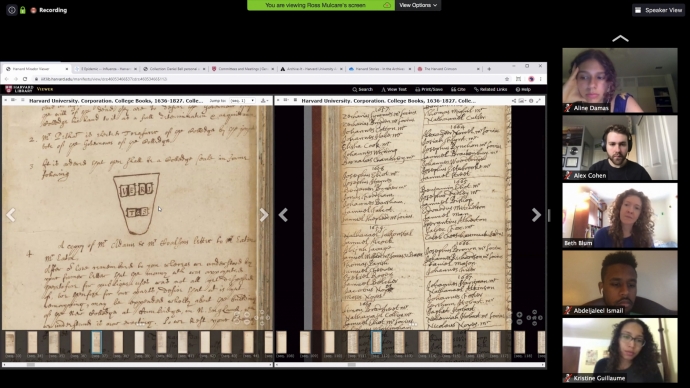Open Help in viewer toolbar

coord(523,89)
